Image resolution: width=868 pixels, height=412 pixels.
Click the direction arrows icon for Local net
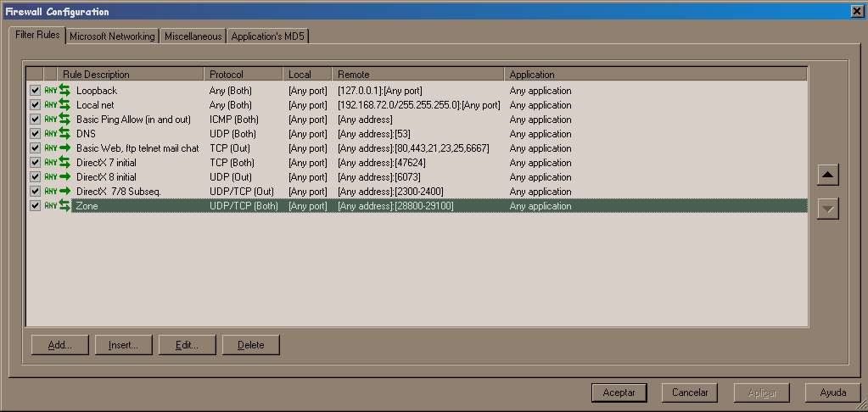click(x=64, y=104)
